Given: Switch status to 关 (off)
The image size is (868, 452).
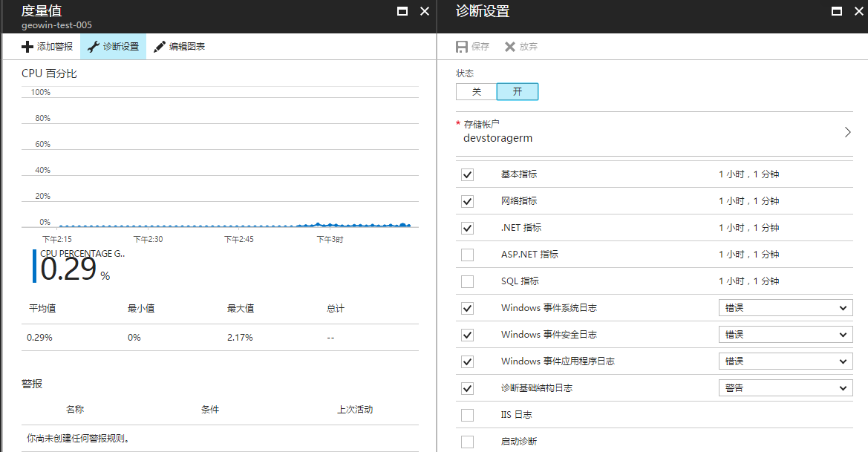Looking at the screenshot, I should tap(477, 92).
